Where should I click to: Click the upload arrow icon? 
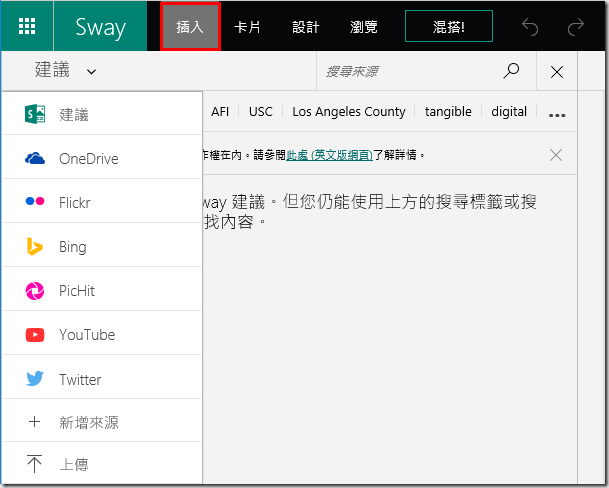[35, 464]
